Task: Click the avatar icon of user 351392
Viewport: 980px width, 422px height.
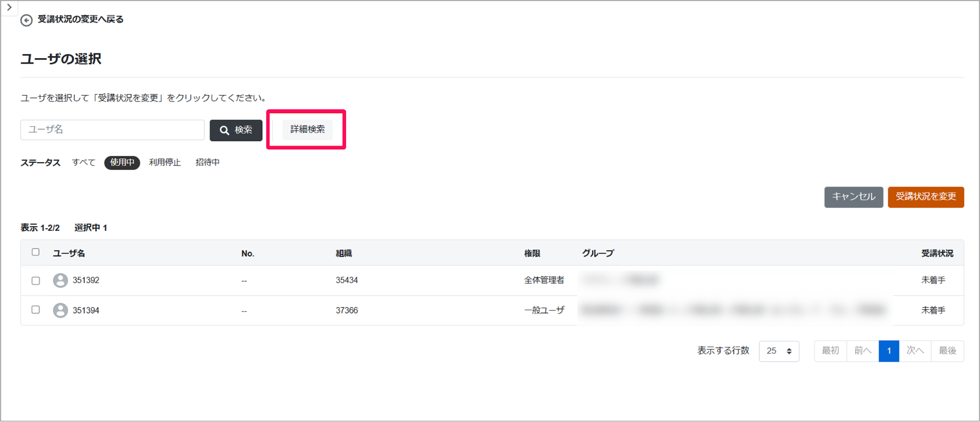Action: pyautogui.click(x=60, y=280)
